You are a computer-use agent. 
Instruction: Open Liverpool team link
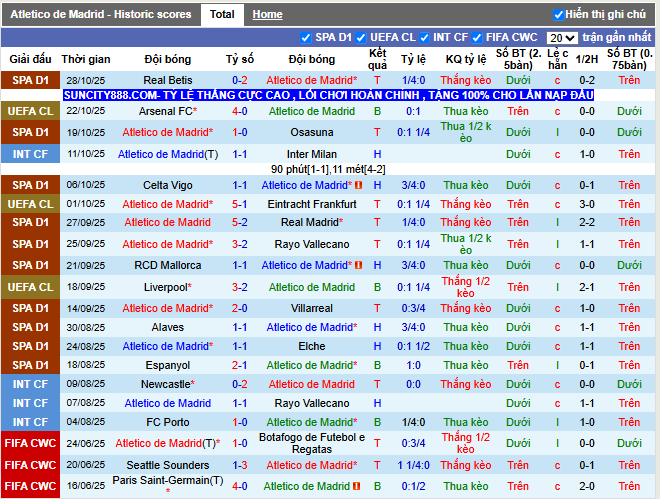(x=168, y=287)
